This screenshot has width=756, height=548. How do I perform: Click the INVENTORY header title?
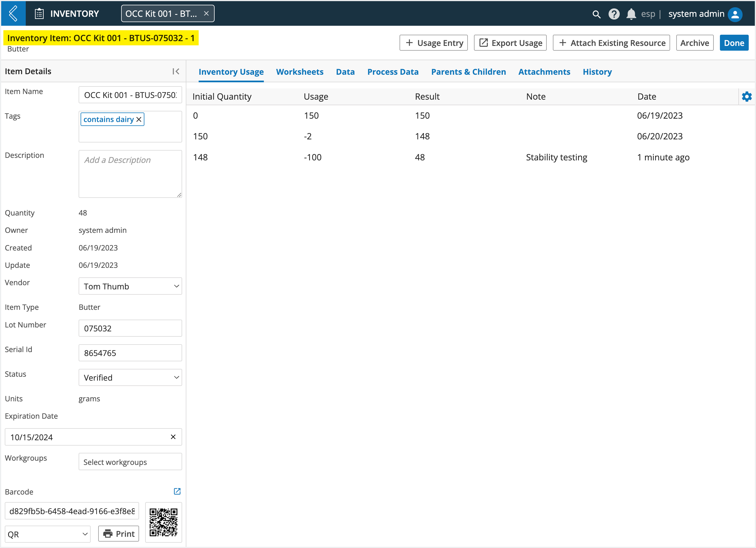click(x=75, y=14)
